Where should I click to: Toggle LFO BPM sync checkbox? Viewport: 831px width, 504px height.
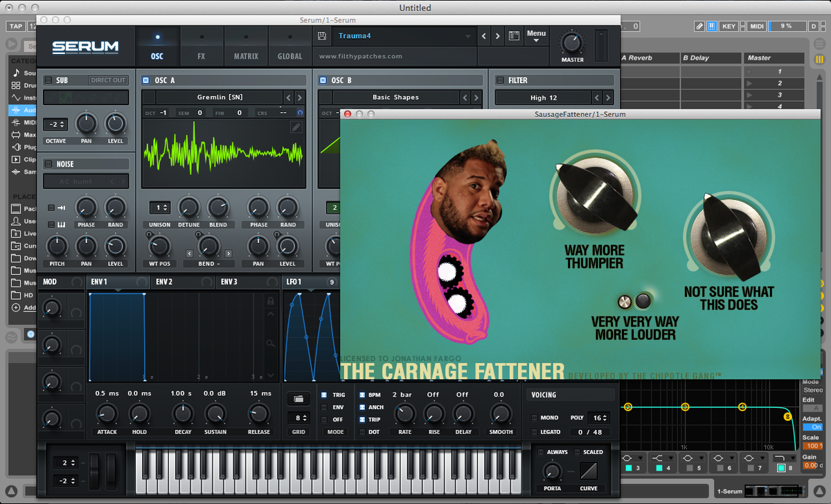361,395
